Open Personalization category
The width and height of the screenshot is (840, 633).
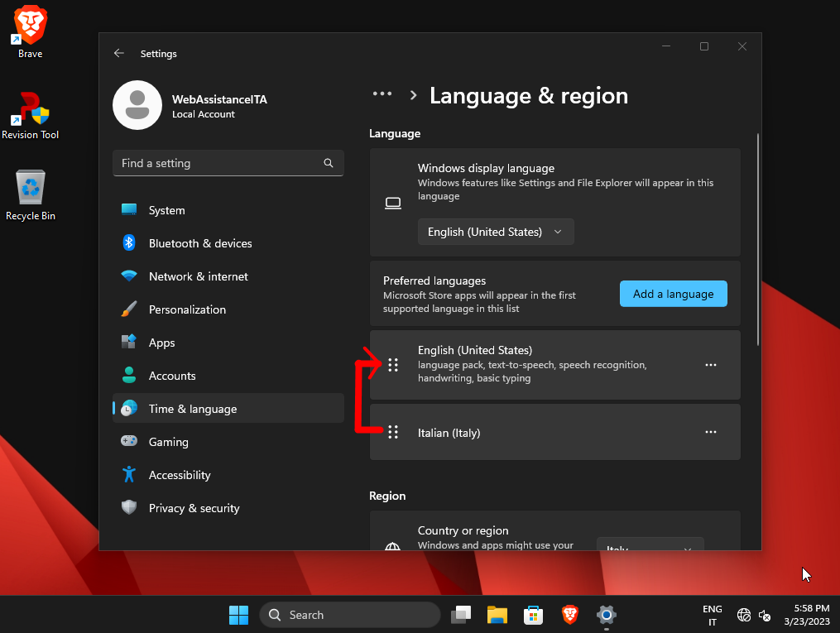[228, 309]
